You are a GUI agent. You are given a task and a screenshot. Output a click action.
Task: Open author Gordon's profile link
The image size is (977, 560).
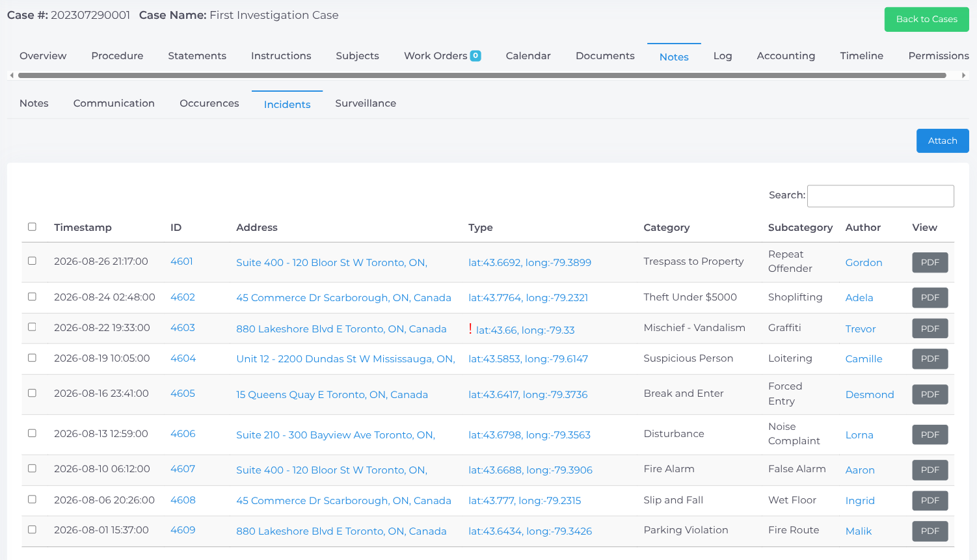(x=864, y=263)
